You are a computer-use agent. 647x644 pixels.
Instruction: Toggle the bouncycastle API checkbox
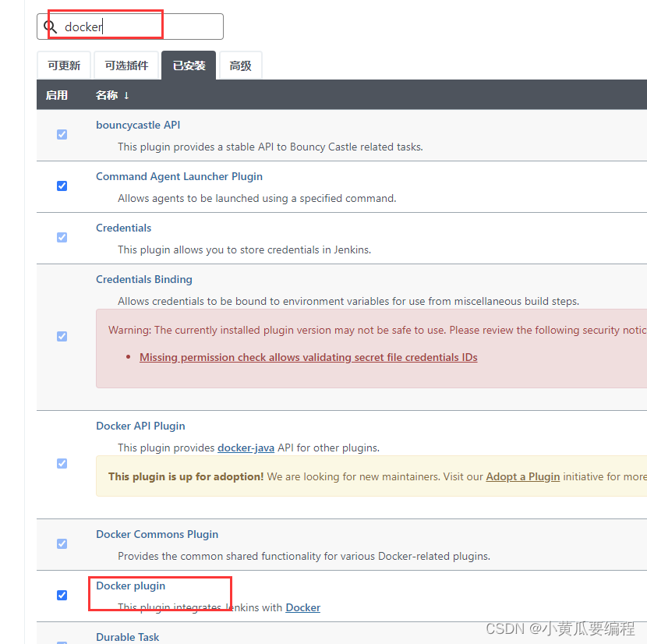point(62,135)
